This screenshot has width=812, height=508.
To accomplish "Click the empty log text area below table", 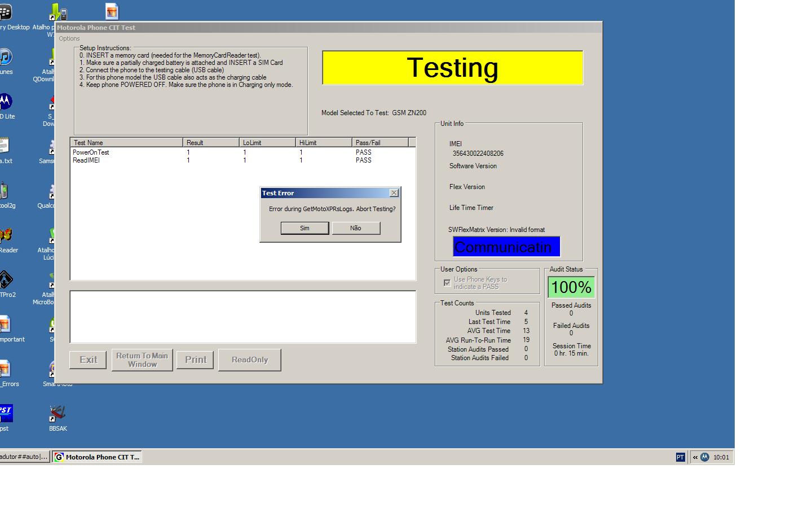I will pyautogui.click(x=243, y=317).
